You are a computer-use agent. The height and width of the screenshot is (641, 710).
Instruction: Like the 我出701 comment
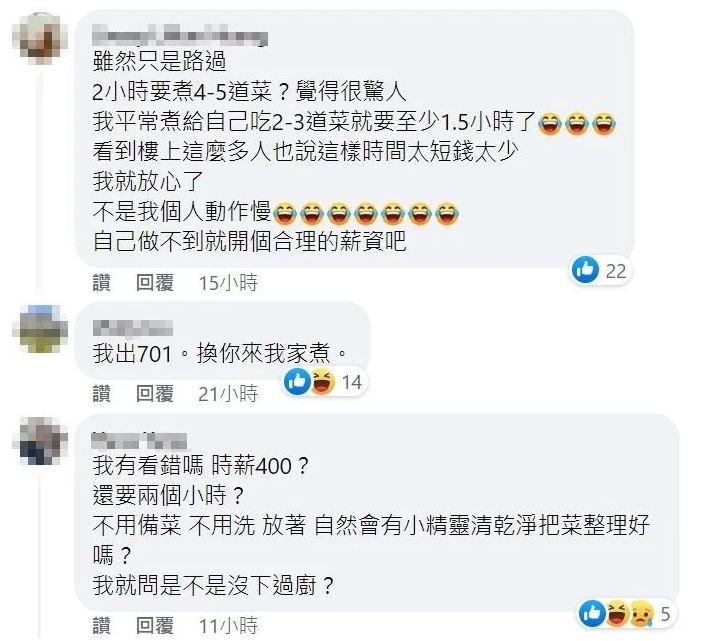[x=101, y=393]
